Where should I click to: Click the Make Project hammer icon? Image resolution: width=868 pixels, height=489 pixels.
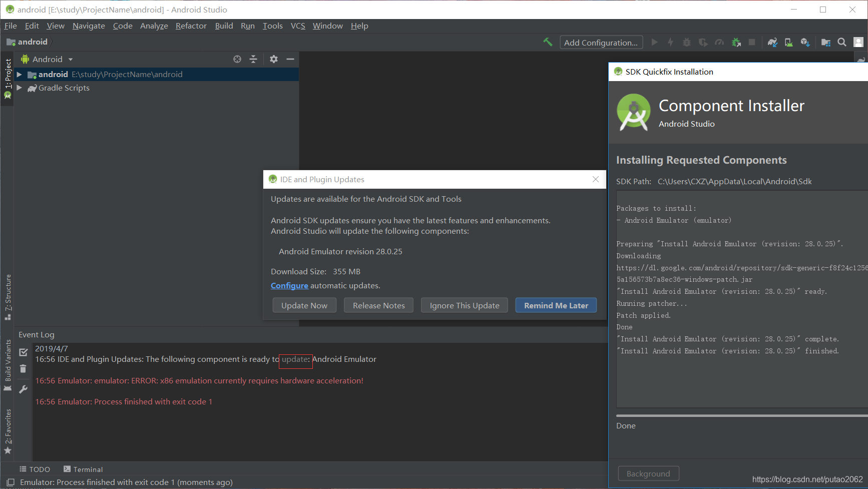coord(548,43)
